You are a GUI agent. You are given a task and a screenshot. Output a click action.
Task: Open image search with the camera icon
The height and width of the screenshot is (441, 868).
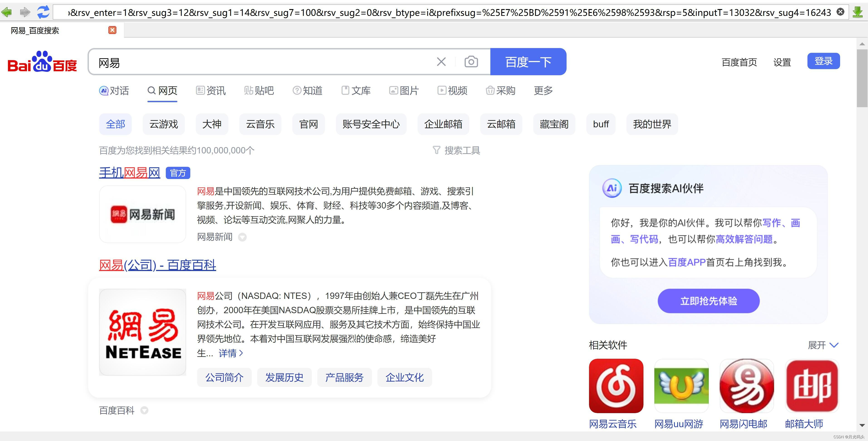coord(471,62)
